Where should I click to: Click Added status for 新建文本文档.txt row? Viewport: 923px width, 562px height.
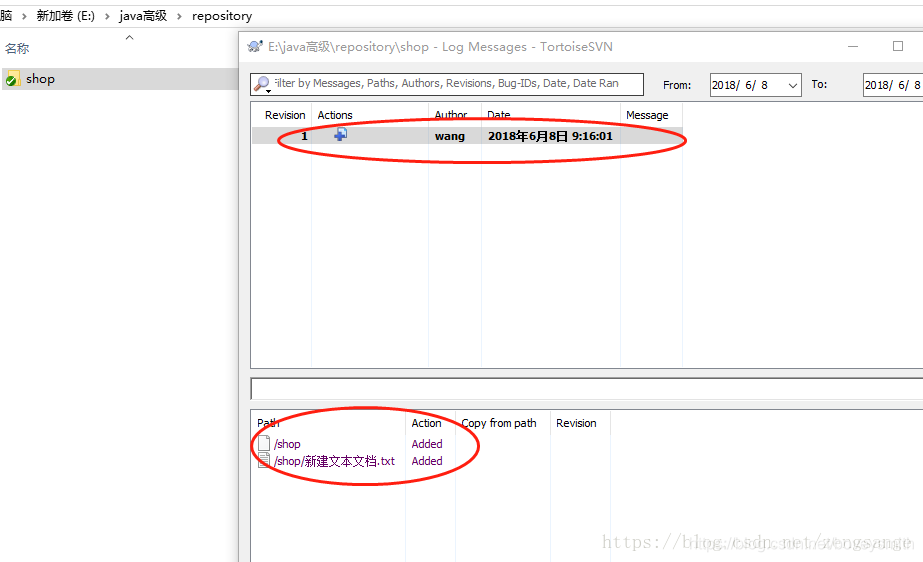(x=427, y=461)
